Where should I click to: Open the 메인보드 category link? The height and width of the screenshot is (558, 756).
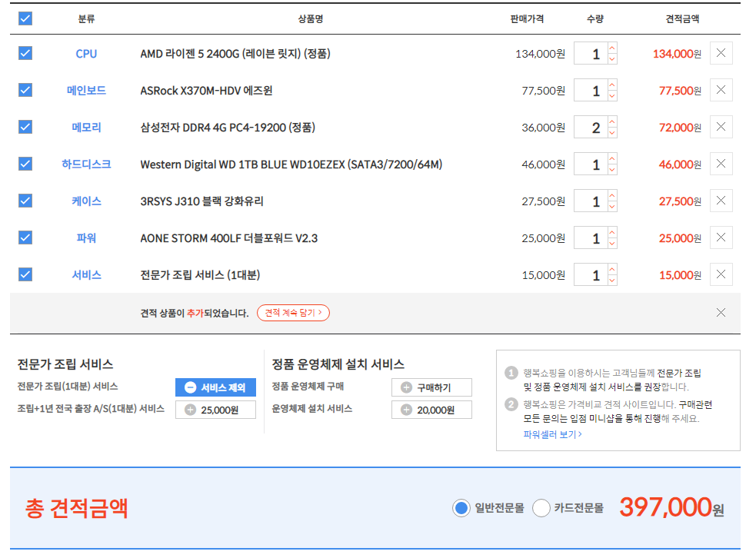click(x=86, y=90)
